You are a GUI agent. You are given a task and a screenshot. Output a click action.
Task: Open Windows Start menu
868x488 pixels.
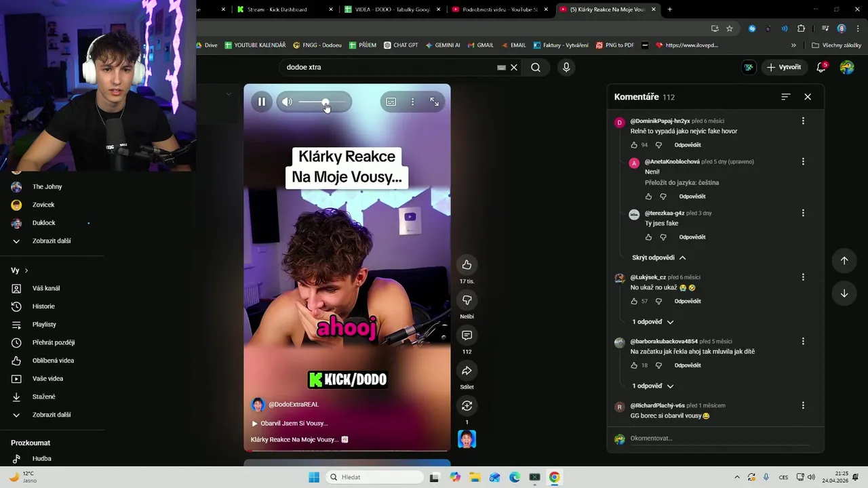(314, 477)
